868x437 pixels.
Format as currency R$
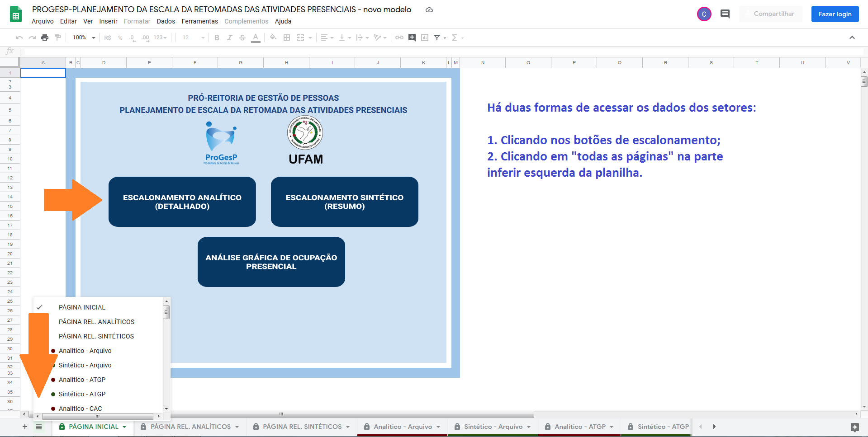pyautogui.click(x=108, y=38)
